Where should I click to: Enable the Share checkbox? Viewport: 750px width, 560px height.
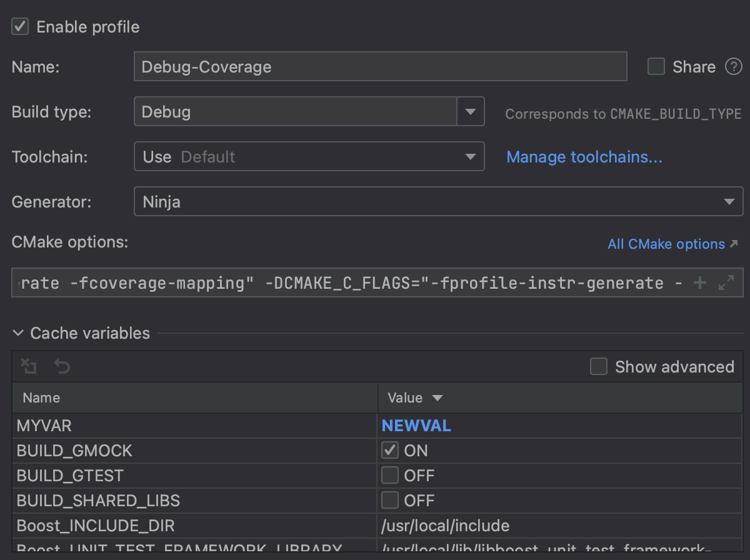click(x=656, y=67)
